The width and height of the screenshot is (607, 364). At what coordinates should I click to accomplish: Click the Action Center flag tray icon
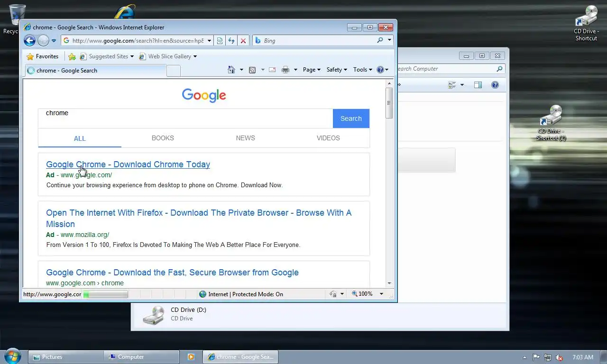[x=536, y=357]
